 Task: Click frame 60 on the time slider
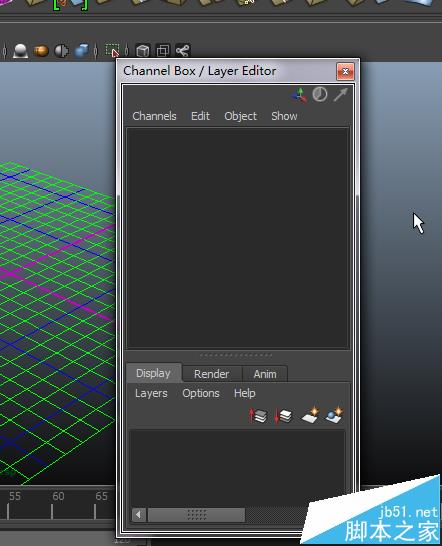(x=58, y=496)
